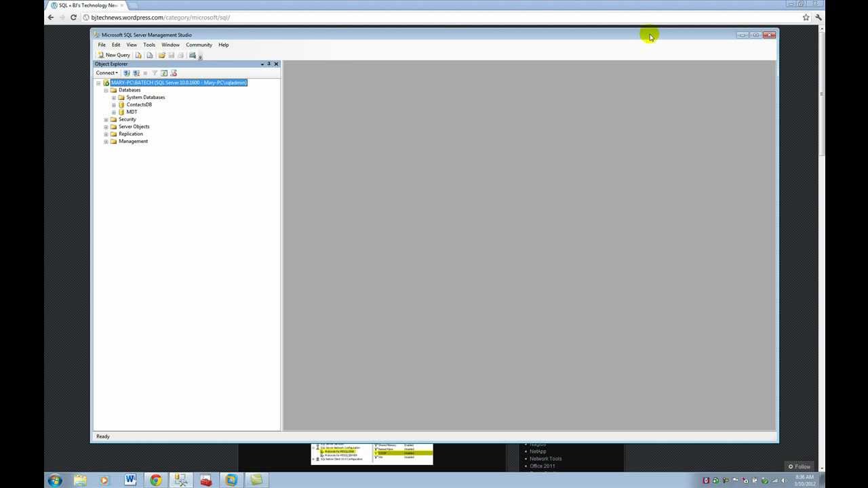The height and width of the screenshot is (488, 868).
Task: Open Microsoft Word from the taskbar
Action: 130,480
